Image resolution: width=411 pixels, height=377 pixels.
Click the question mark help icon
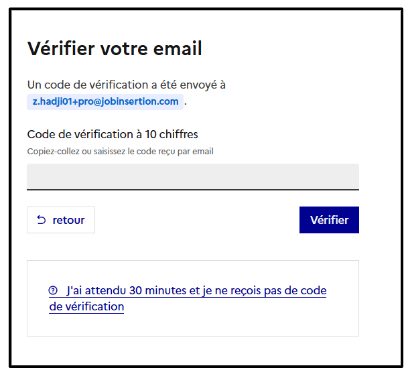(x=53, y=290)
